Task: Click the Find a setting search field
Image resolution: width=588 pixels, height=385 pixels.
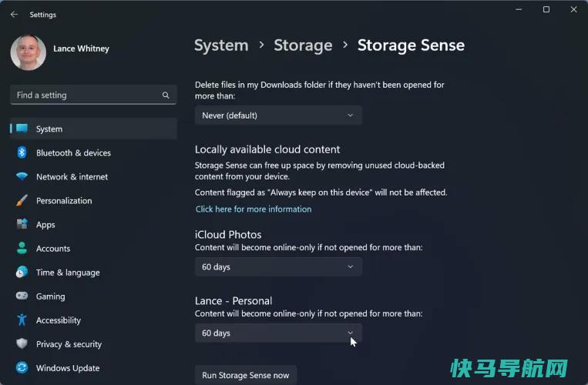Action: [x=94, y=95]
